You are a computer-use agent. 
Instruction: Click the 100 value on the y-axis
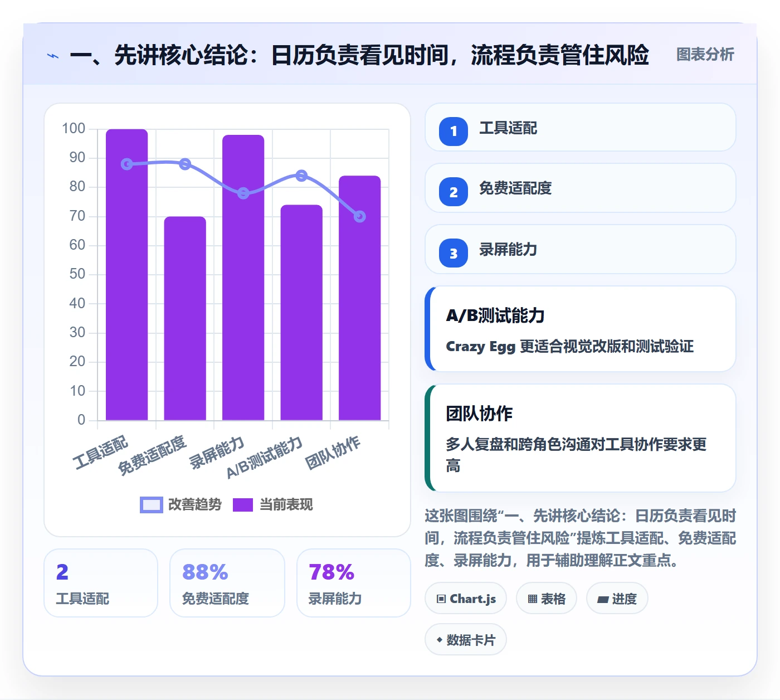[x=74, y=129]
